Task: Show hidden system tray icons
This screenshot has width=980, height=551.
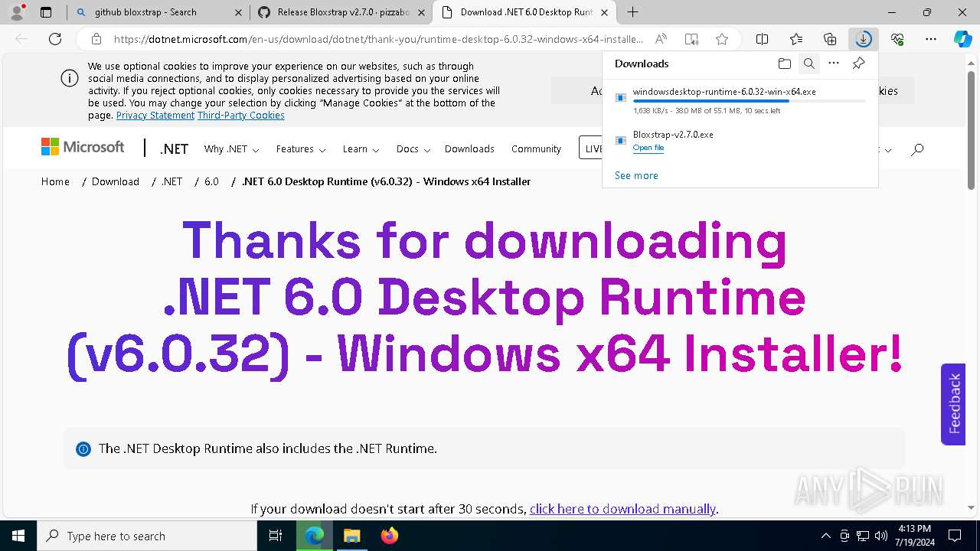Action: pyautogui.click(x=825, y=536)
